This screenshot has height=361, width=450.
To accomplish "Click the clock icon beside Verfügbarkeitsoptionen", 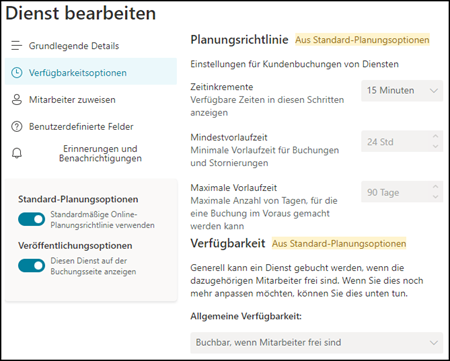I will [x=17, y=73].
